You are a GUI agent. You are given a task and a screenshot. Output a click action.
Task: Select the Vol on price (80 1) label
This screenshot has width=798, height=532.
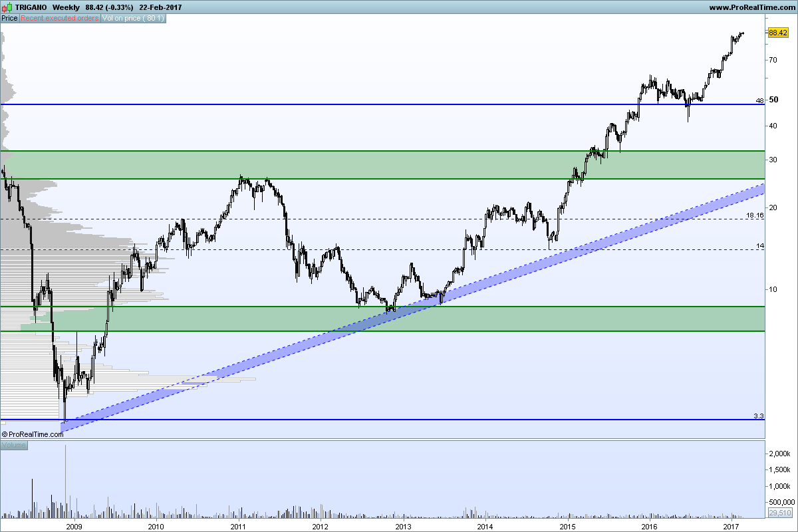click(x=133, y=18)
